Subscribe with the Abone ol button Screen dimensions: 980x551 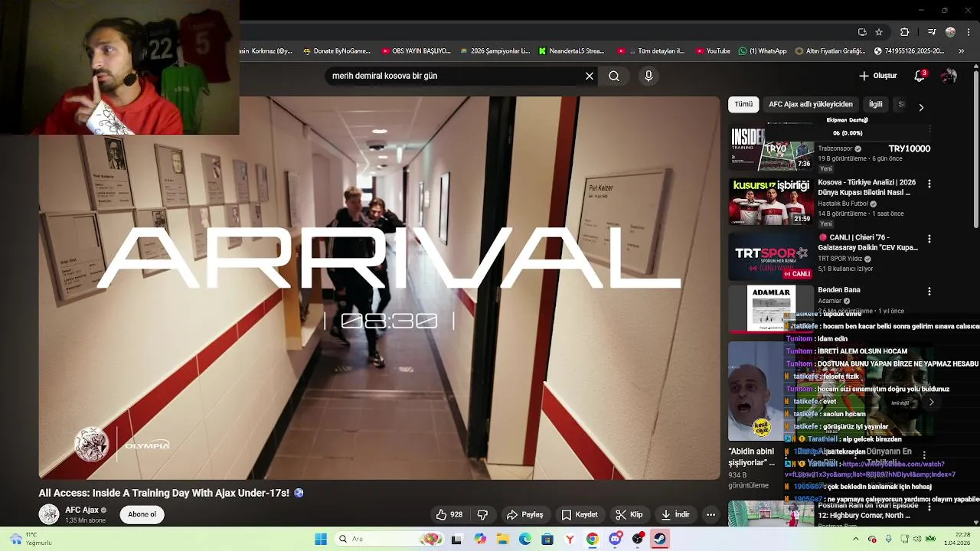click(142, 514)
